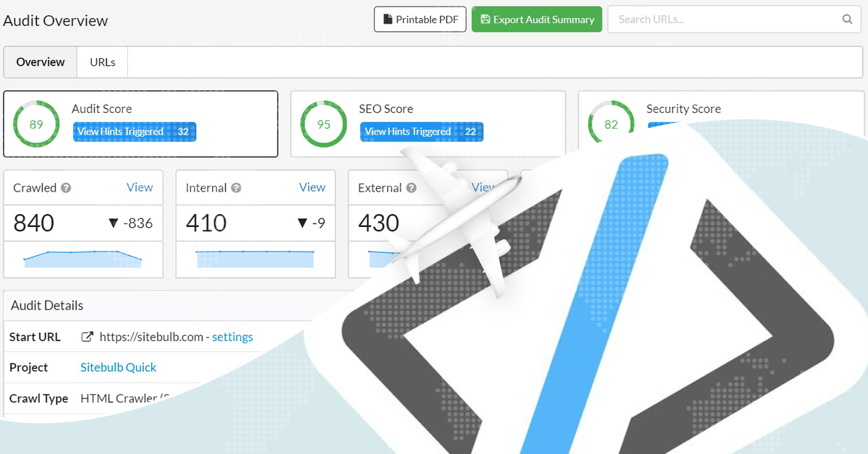This screenshot has width=868, height=454.
Task: Click View on the Crawled panel
Action: [140, 187]
